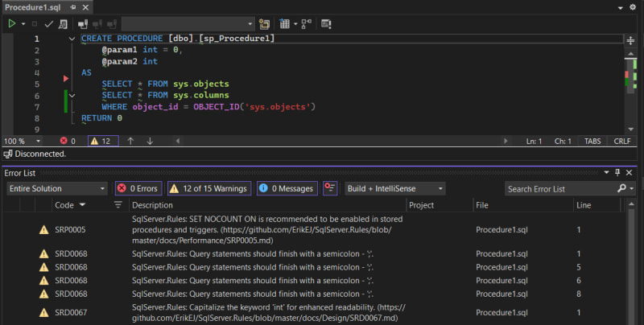Close the Error List panel
644x325 pixels.
pyautogui.click(x=629, y=173)
